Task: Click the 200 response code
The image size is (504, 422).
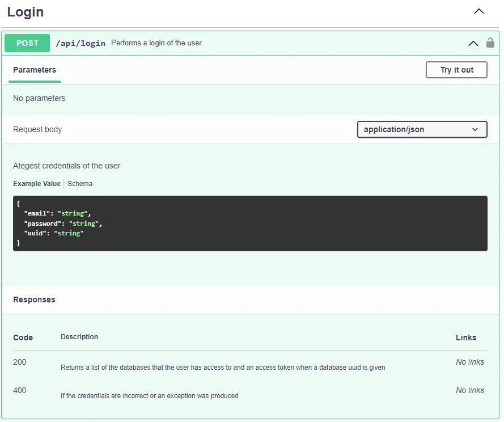Action: (20, 362)
